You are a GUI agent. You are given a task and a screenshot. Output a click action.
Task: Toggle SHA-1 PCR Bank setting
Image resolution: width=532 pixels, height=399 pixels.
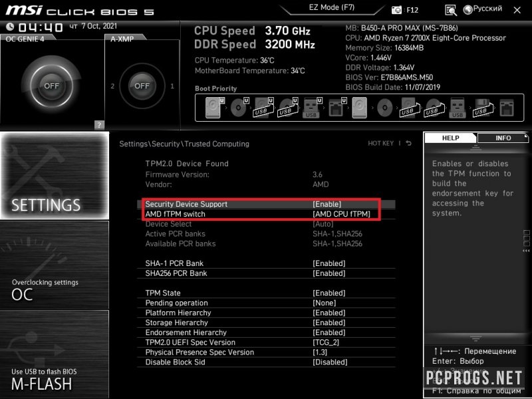[x=266, y=263]
